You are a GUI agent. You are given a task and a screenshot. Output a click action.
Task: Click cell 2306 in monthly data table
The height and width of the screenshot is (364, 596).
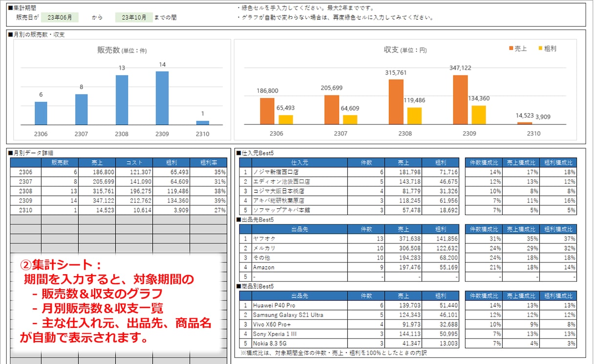click(26, 172)
